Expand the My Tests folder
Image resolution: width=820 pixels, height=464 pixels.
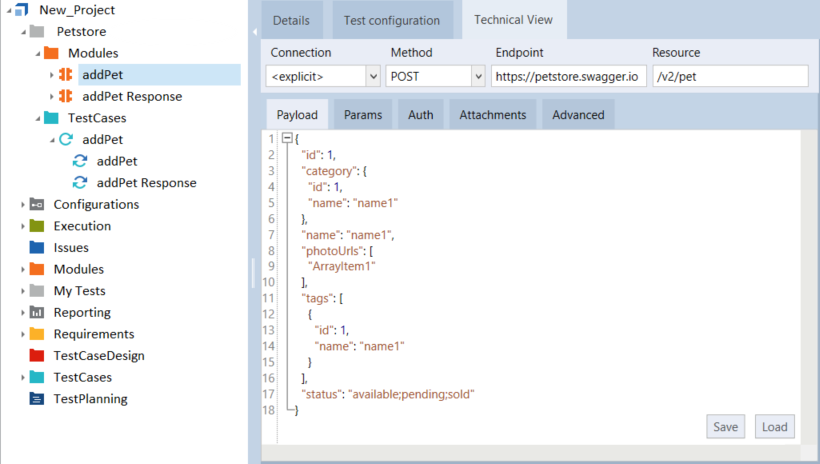[x=22, y=291]
